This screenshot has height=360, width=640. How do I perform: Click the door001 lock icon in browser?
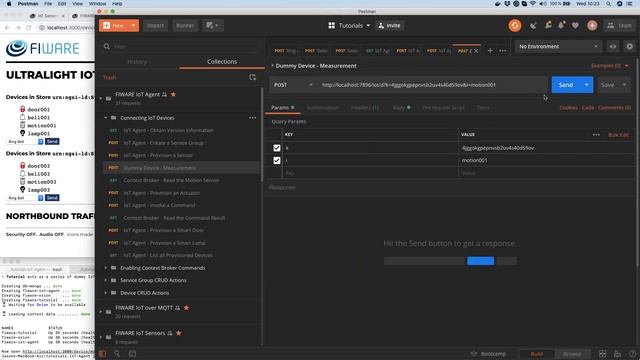[22, 109]
